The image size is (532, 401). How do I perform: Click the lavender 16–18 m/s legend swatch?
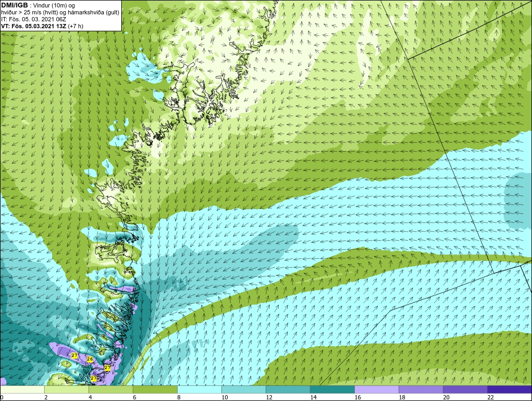coord(377,389)
